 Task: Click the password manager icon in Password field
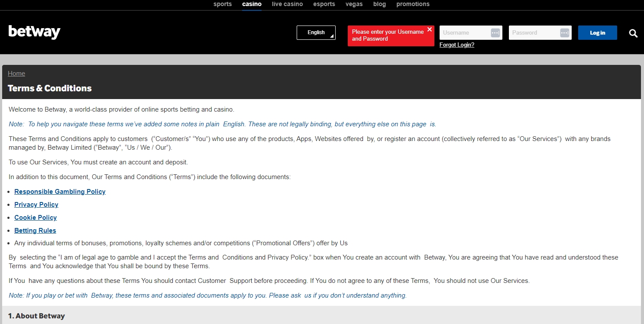click(564, 33)
